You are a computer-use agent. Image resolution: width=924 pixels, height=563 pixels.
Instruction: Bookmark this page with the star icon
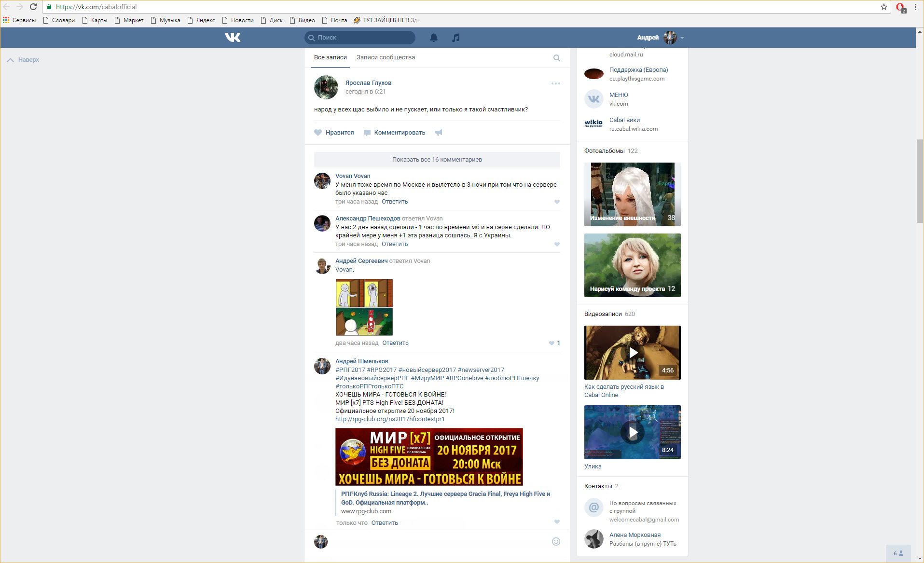tap(883, 7)
